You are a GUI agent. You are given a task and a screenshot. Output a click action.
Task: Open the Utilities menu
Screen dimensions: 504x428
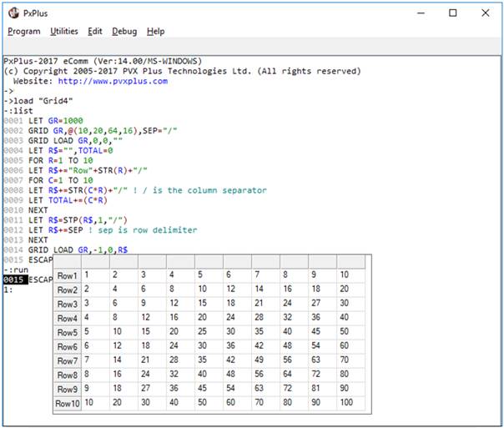pos(63,32)
